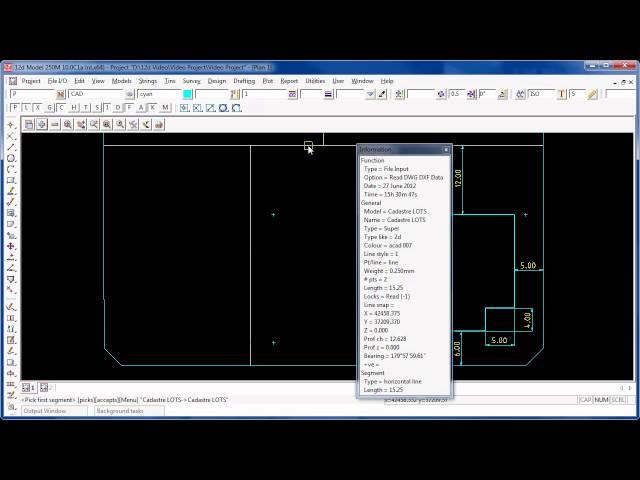Click the Output Window button
640x480 pixels.
tap(54, 411)
